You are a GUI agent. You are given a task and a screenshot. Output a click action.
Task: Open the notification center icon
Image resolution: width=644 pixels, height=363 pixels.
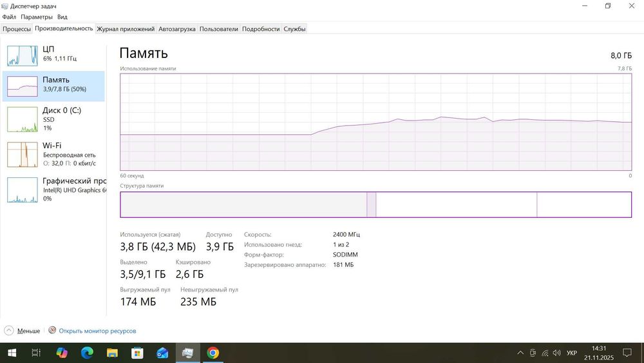[x=627, y=353]
